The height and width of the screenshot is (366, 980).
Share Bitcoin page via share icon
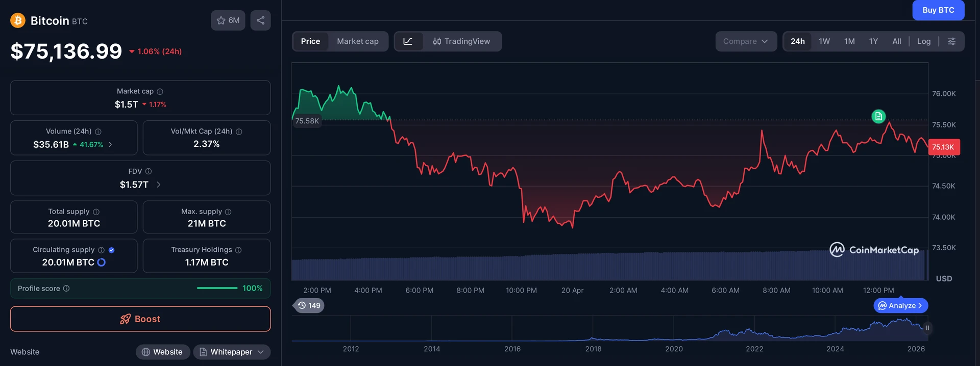pos(260,20)
